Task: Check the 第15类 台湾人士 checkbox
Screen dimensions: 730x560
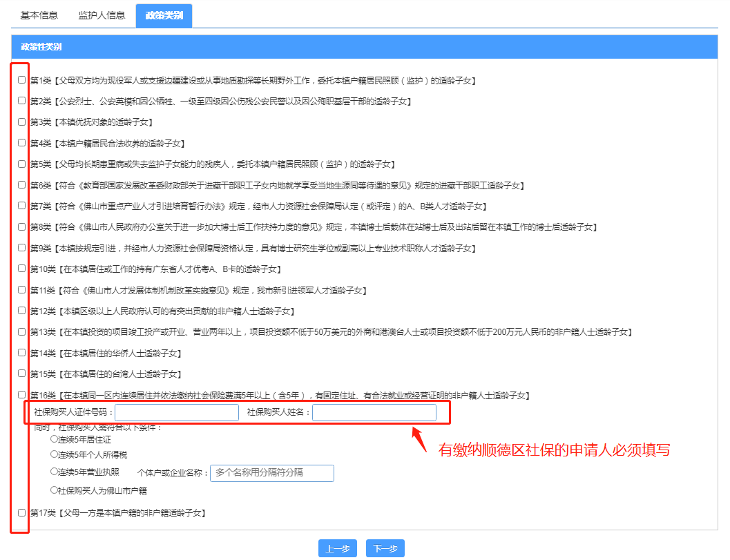Action: pos(22,374)
